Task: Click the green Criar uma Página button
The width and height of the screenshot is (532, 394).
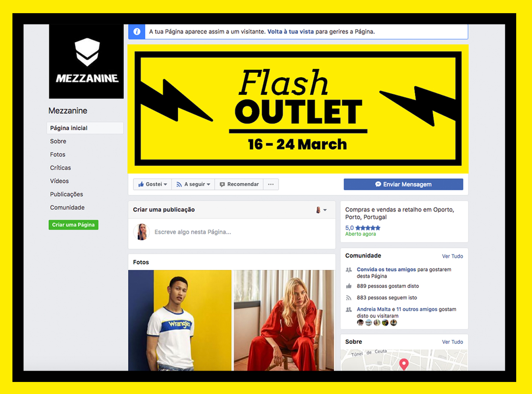Action: [x=73, y=225]
